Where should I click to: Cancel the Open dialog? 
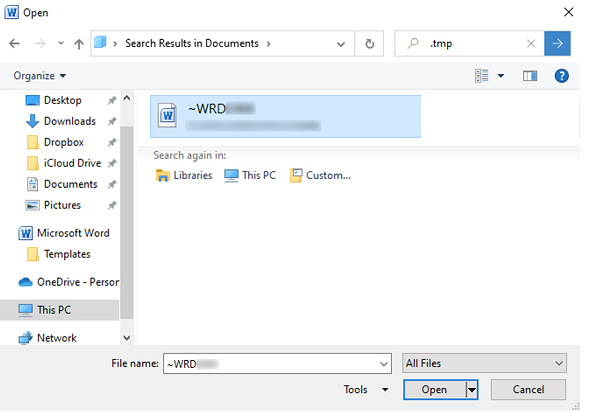point(528,390)
